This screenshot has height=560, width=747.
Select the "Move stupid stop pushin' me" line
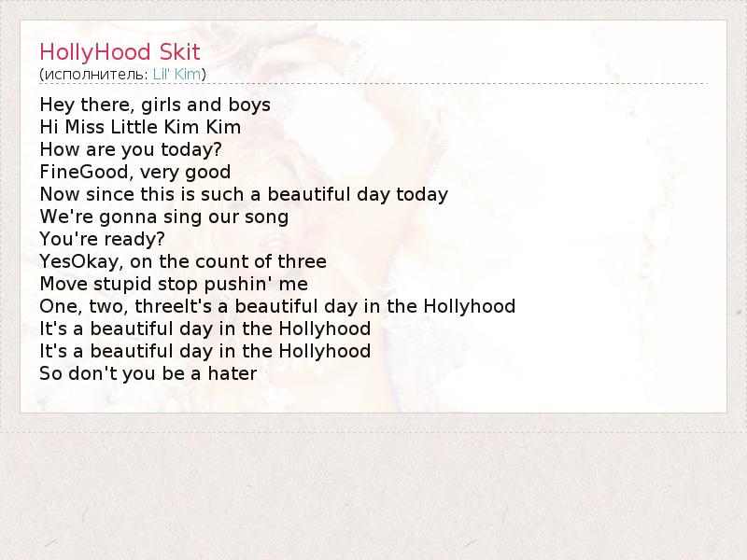click(174, 284)
